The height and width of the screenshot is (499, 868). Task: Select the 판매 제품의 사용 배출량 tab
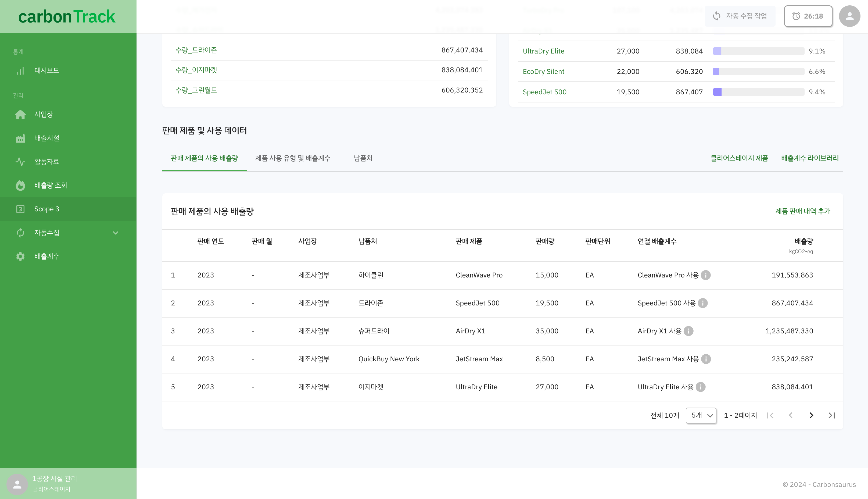point(205,158)
